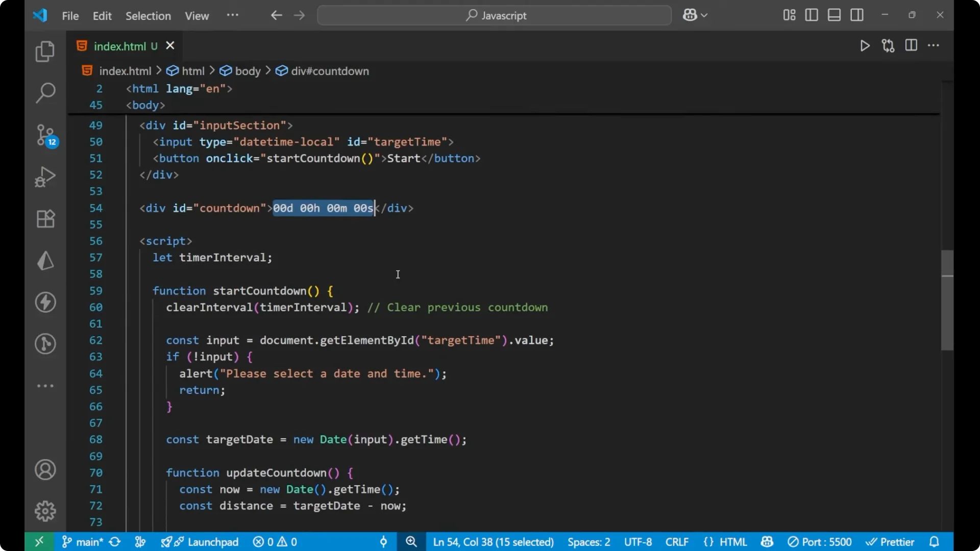The height and width of the screenshot is (551, 980).
Task: Launch Launchpad from the status bar
Action: tap(206, 542)
